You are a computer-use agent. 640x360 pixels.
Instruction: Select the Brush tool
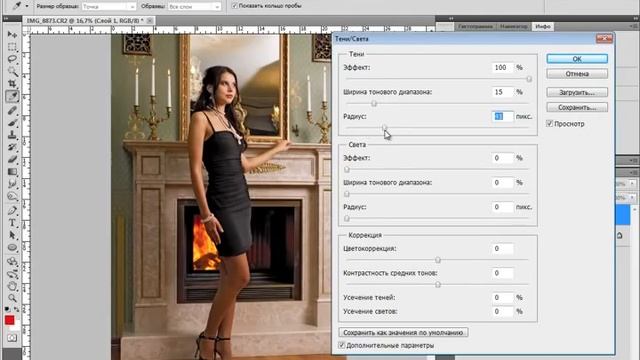click(x=12, y=122)
